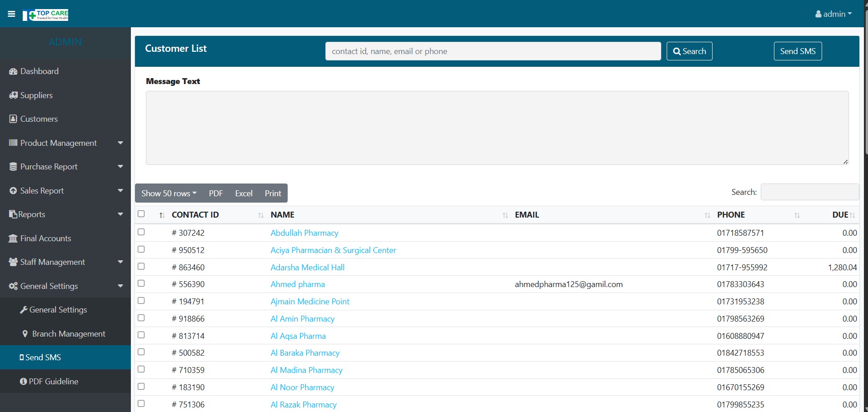Select the checkbox for Ahmed pharma row
Viewport: 868px width, 412px height.
pyautogui.click(x=141, y=283)
